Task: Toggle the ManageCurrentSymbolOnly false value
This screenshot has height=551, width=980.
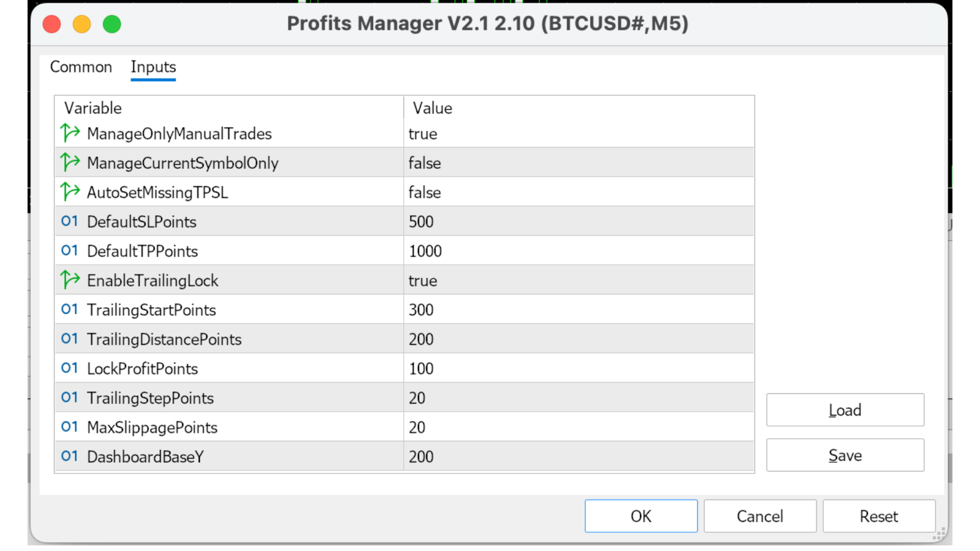Action: [425, 163]
